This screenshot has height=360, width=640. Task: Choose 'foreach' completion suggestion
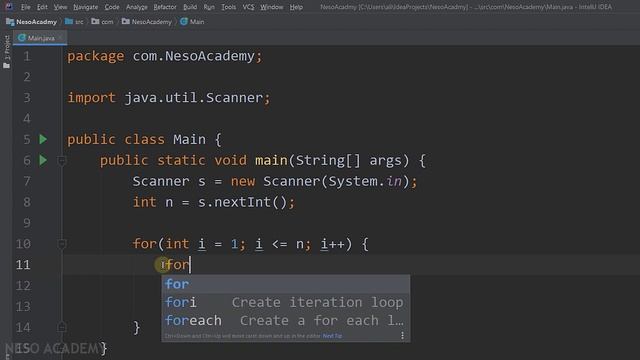click(286, 321)
